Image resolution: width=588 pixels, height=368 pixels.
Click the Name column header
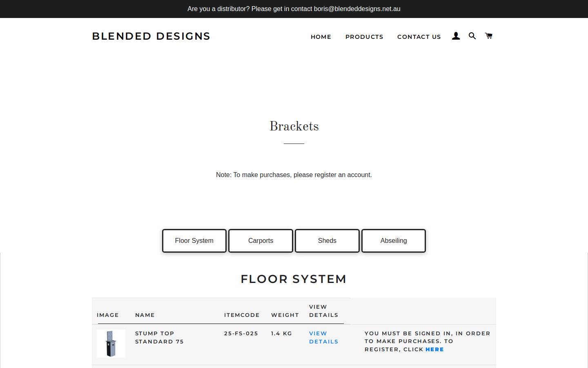(145, 315)
